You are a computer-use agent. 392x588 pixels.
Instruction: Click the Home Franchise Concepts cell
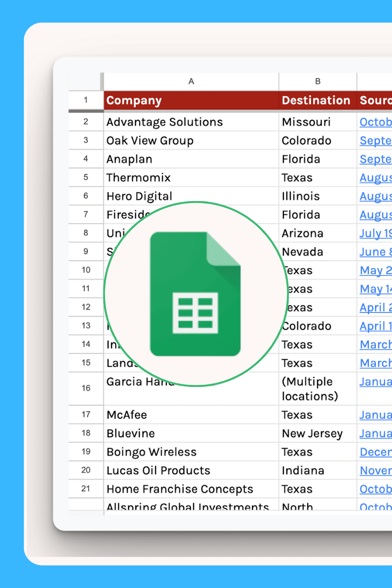point(191,489)
